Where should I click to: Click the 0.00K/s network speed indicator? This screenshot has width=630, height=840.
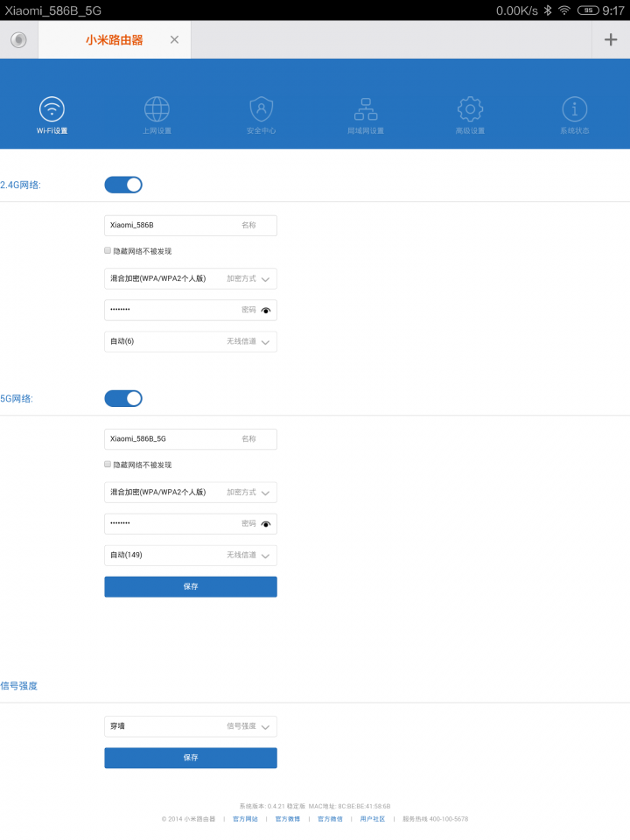[517, 10]
